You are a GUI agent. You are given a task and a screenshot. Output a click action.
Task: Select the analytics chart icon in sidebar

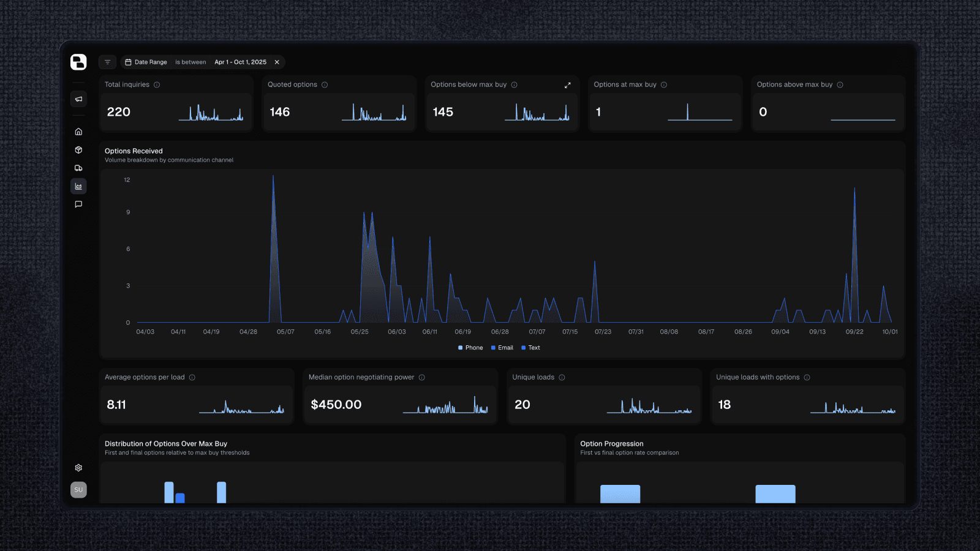(x=78, y=186)
